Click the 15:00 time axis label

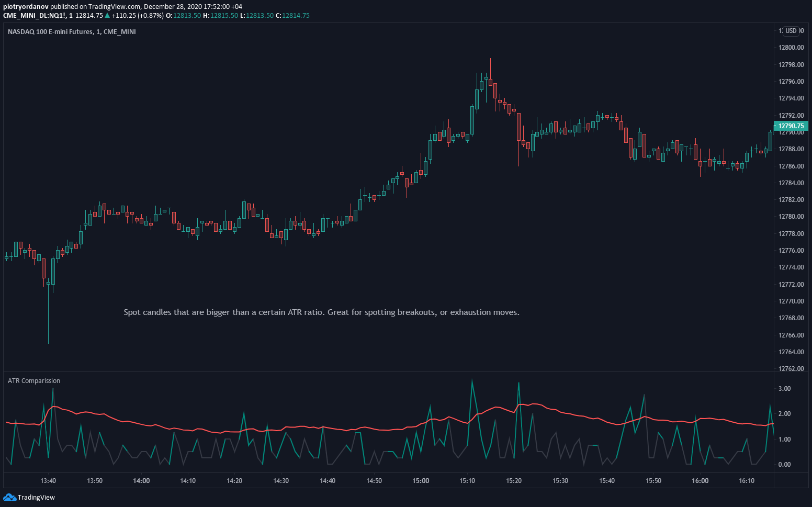click(x=421, y=481)
